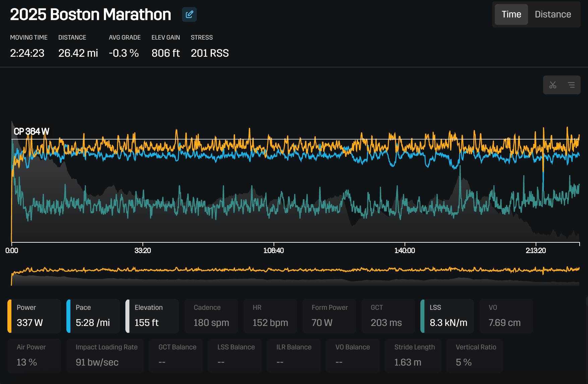Click the AVG GRADE label
This screenshot has width=588, height=384.
125,37
